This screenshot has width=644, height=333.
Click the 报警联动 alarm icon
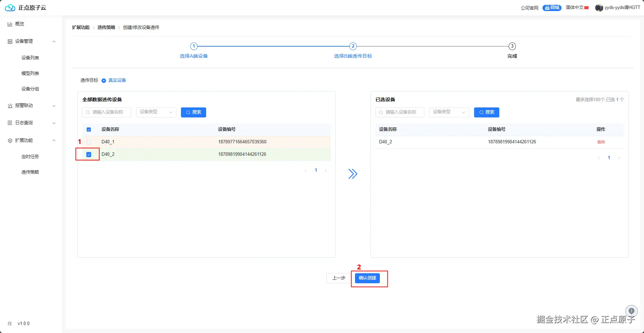click(x=10, y=106)
